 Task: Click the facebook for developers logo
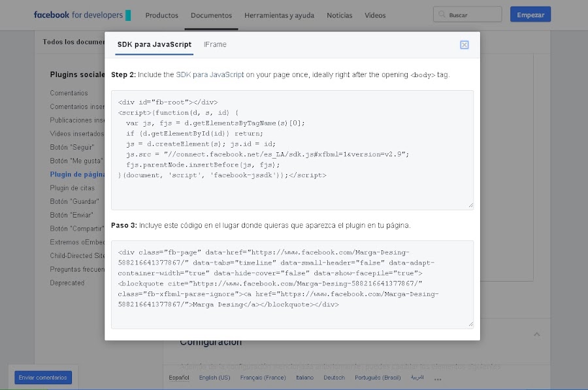82,15
